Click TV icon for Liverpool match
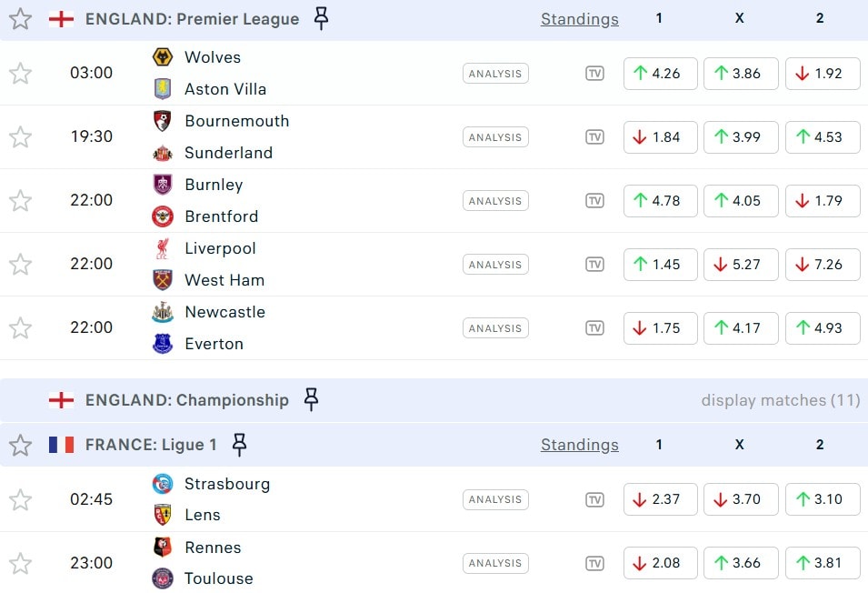 594,265
